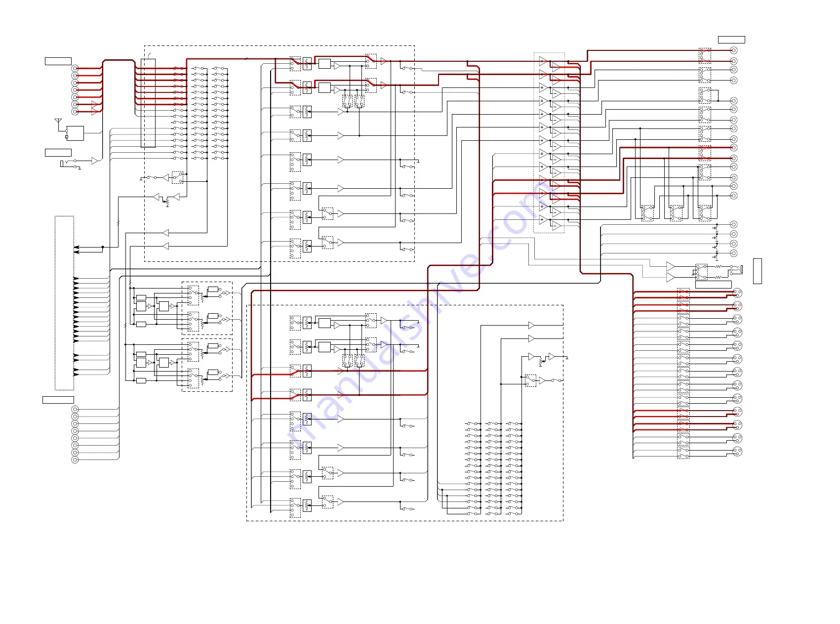Select the tuner box wired to the antenna
This screenshot has height=624, width=840.
76,133
